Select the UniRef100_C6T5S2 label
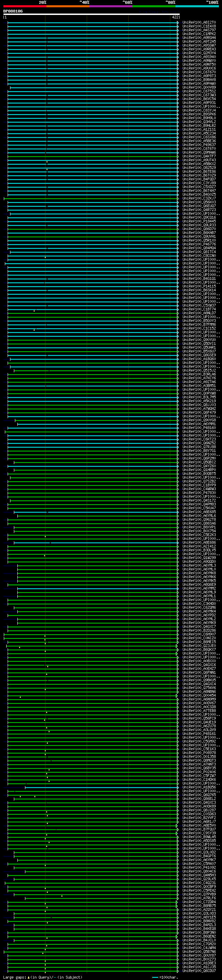222x980 pixels. click(x=199, y=91)
